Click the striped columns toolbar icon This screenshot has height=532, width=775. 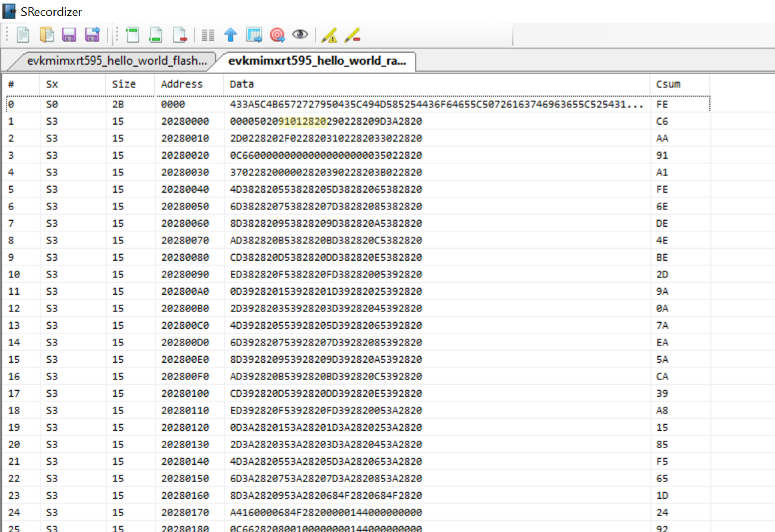click(208, 35)
